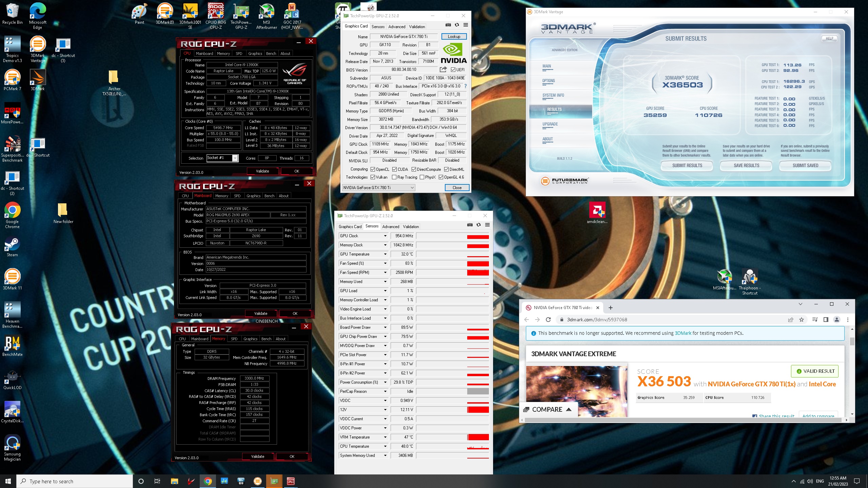Open the Bench tab in Mainboard CPU-Z window
The height and width of the screenshot is (488, 868).
(x=270, y=196)
